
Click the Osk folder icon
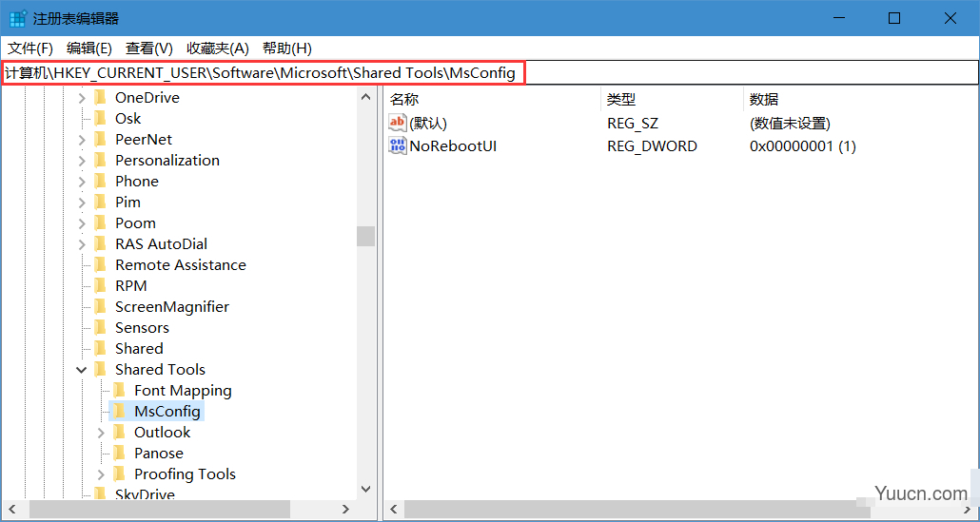(100, 119)
